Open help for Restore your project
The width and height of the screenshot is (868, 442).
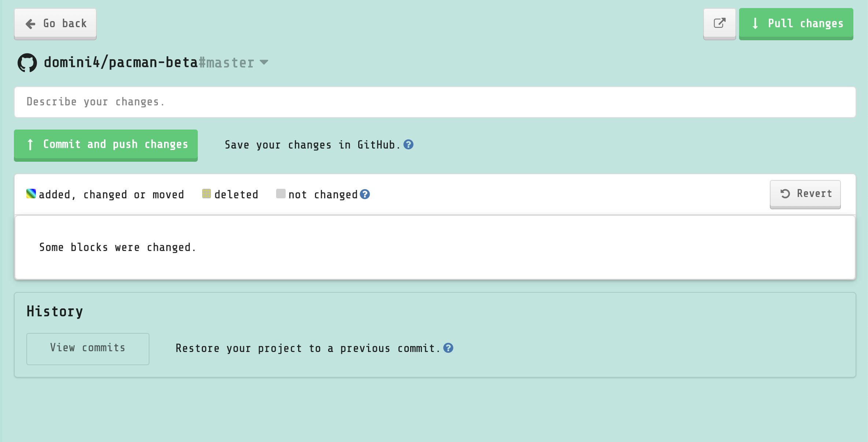(448, 348)
